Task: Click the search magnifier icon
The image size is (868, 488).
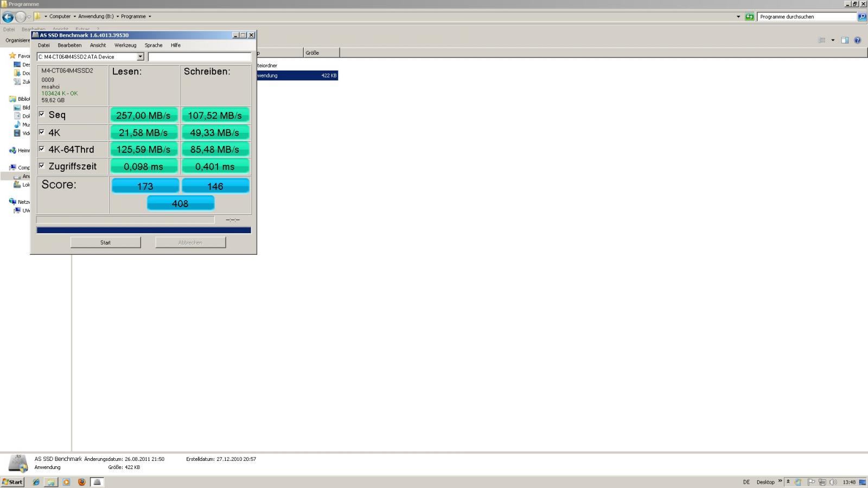Action: coord(862,17)
